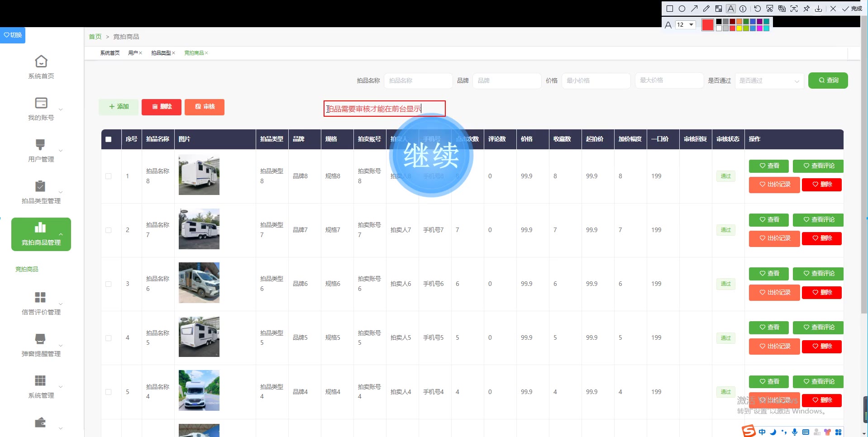This screenshot has width=868, height=437.
Task: Undo the last annotation
Action: point(758,9)
